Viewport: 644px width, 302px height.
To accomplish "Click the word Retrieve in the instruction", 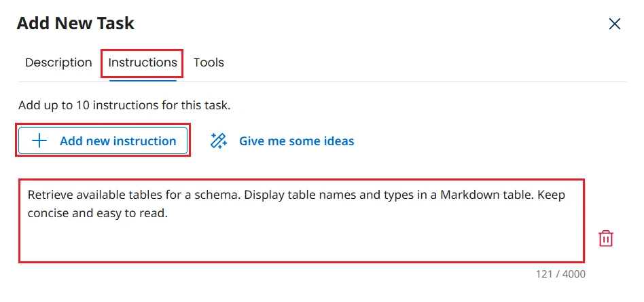I will point(50,195).
